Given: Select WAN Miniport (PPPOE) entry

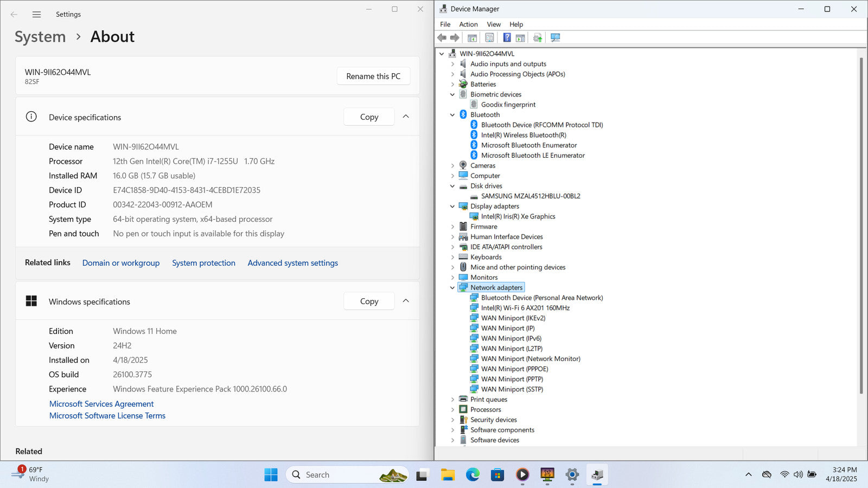Looking at the screenshot, I should [x=514, y=369].
